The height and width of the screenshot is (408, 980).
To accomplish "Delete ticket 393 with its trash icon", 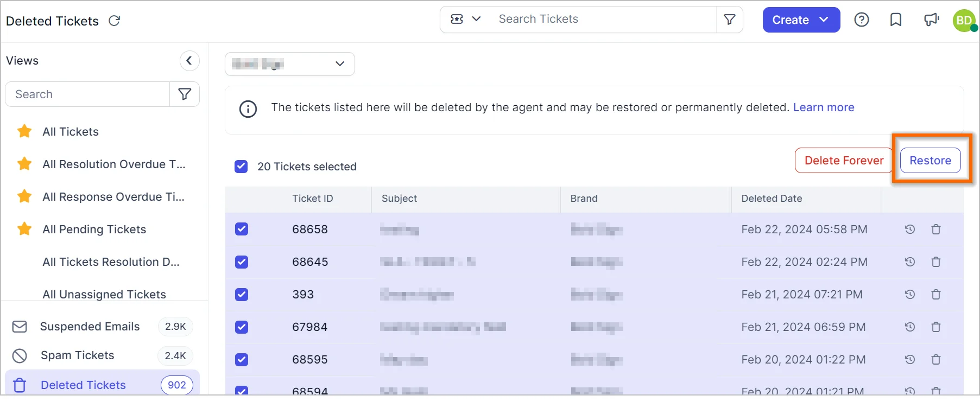I will (936, 295).
